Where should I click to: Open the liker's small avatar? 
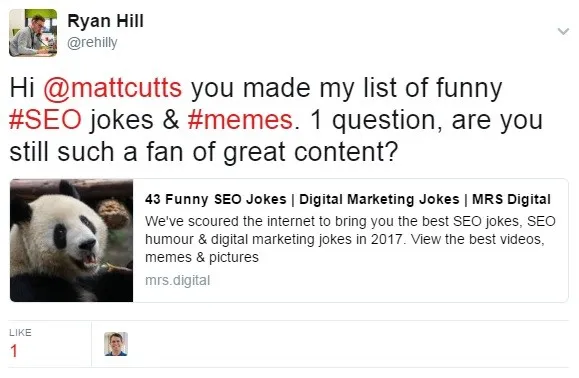(x=116, y=344)
